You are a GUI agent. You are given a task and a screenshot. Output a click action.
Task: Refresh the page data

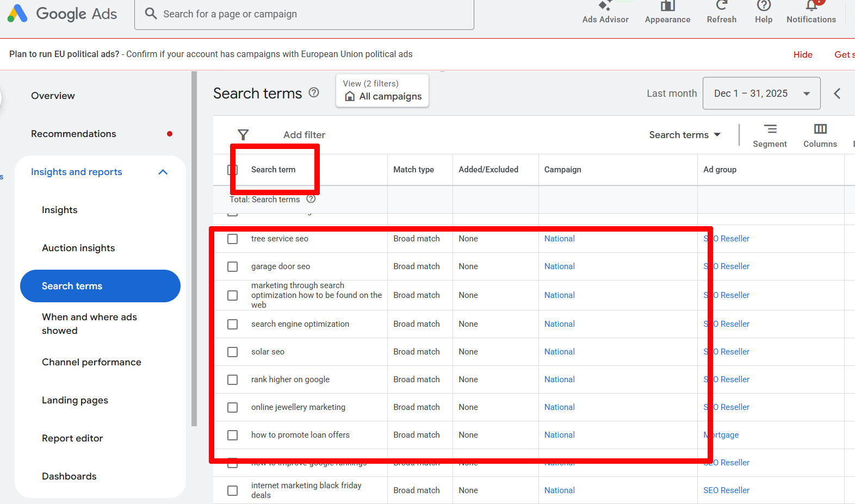722,13
